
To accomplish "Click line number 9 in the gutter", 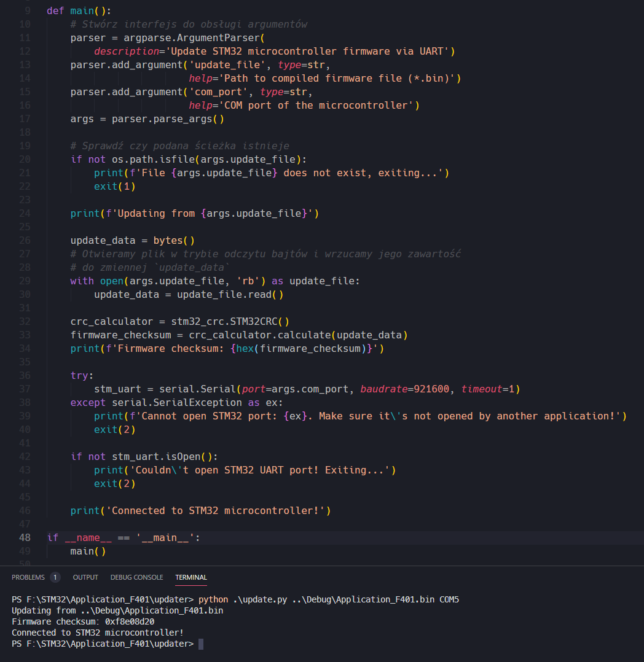I will [27, 10].
